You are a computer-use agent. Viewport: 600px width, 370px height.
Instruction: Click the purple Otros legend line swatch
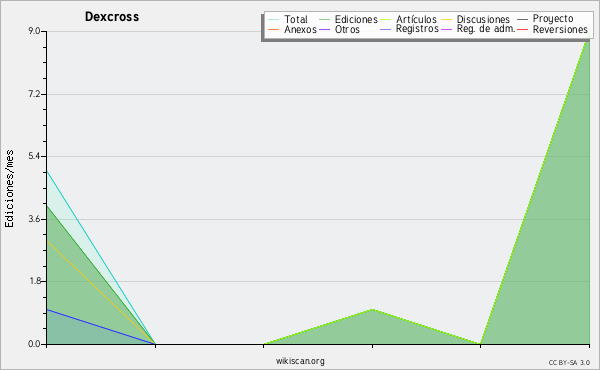click(x=324, y=29)
